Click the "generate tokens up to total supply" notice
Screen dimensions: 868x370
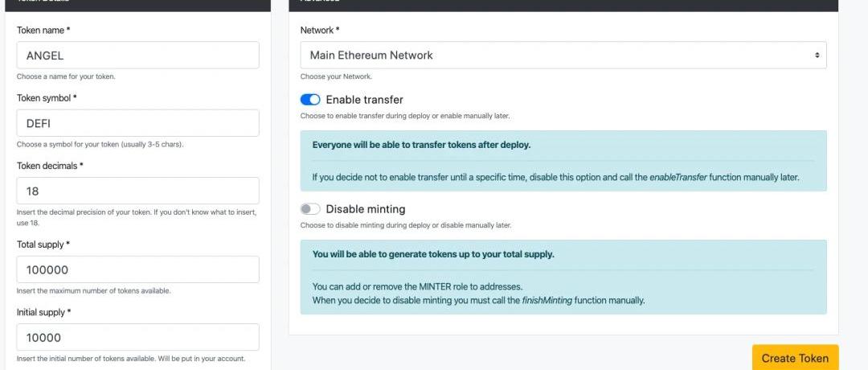[432, 255]
